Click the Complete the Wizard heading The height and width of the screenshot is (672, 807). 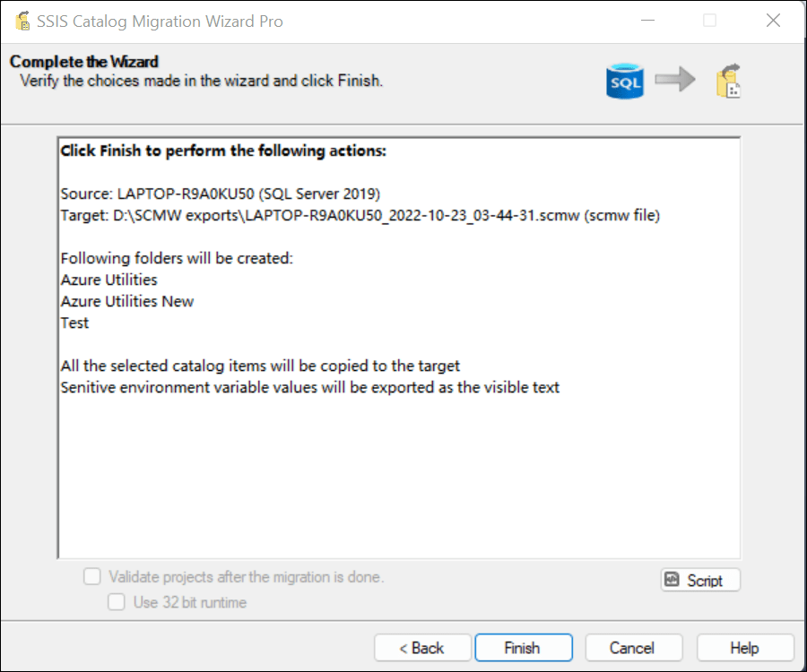(x=84, y=61)
